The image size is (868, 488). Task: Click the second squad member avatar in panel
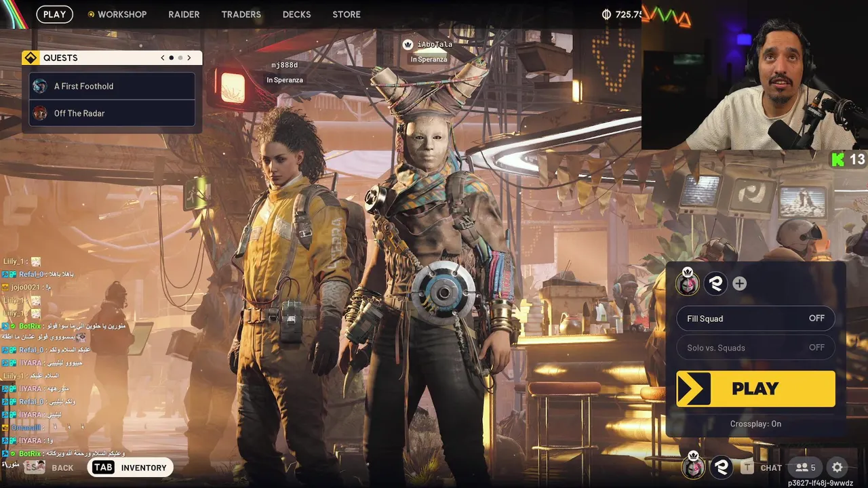pos(715,283)
